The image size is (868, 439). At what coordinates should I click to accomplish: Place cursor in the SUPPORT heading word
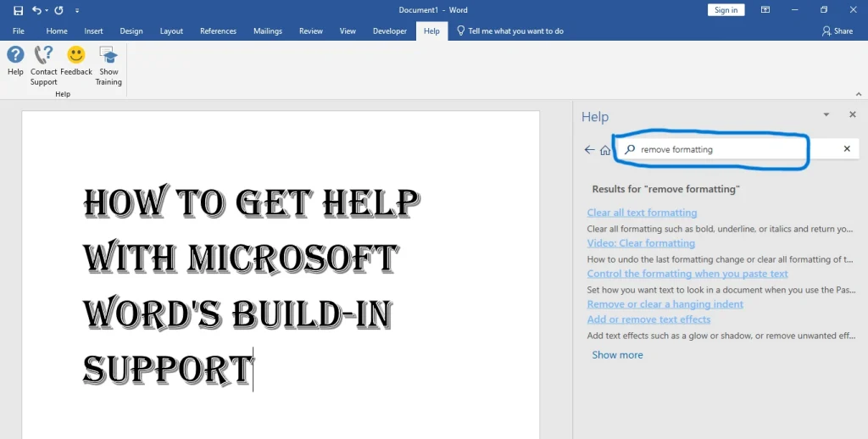pos(167,370)
